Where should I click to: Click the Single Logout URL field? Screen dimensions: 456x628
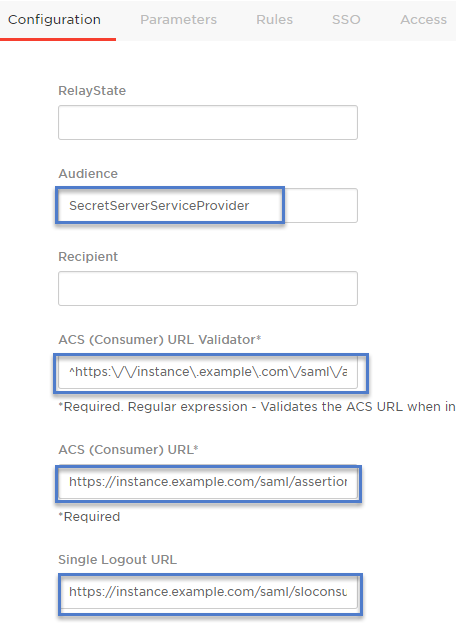208,592
